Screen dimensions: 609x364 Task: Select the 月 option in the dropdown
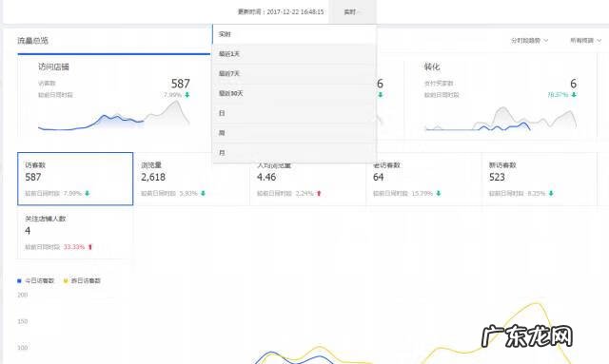coord(294,153)
